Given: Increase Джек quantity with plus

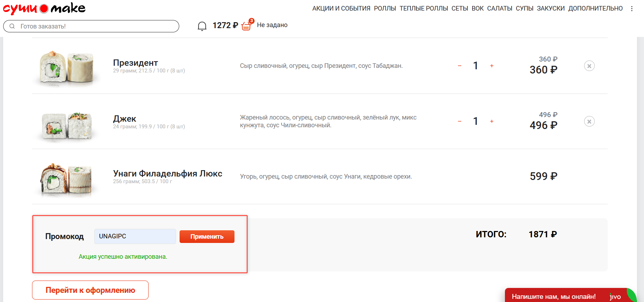Looking at the screenshot, I should point(492,121).
